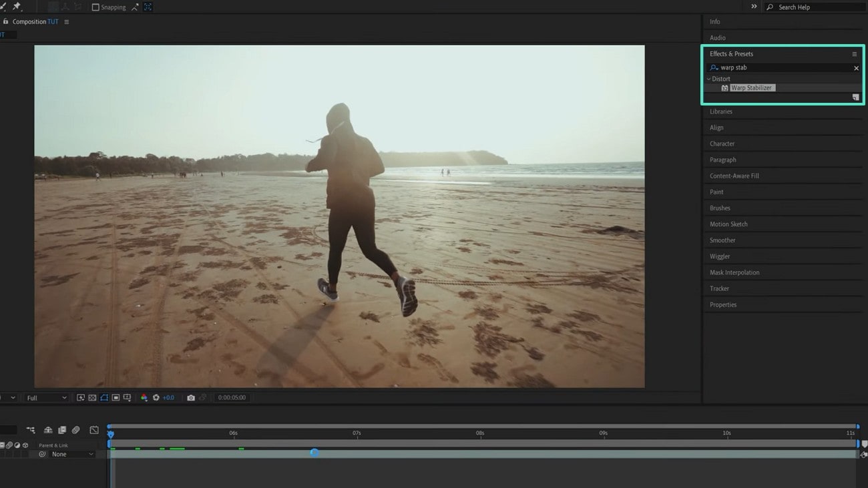This screenshot has height=488, width=868.
Task: Collapse the Distort category in Effects & Presets
Action: [709, 79]
